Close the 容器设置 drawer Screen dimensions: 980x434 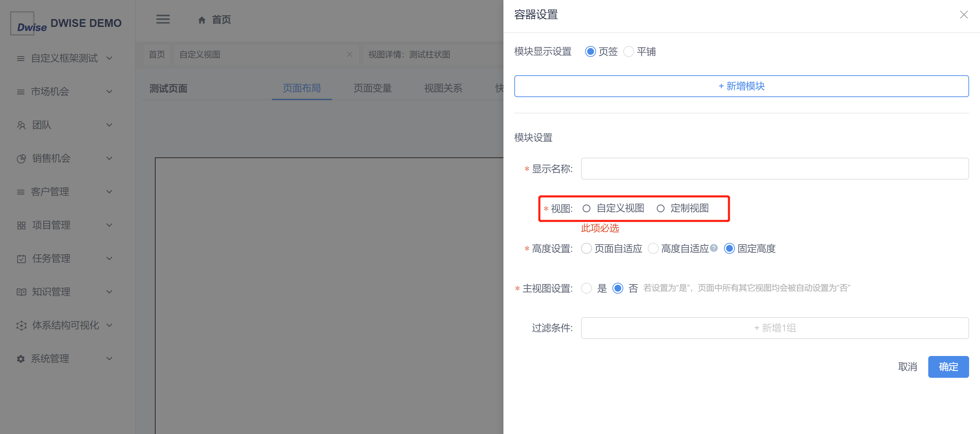pyautogui.click(x=964, y=15)
